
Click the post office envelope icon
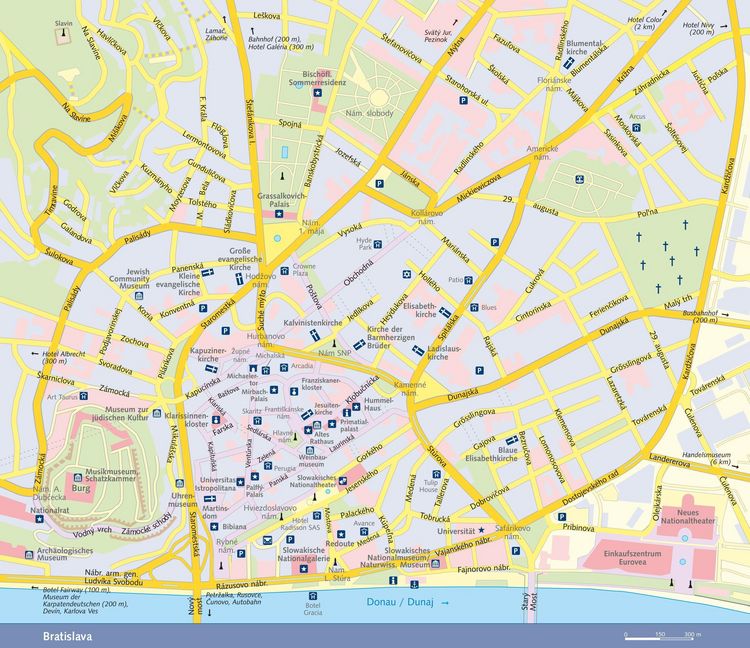(267, 540)
